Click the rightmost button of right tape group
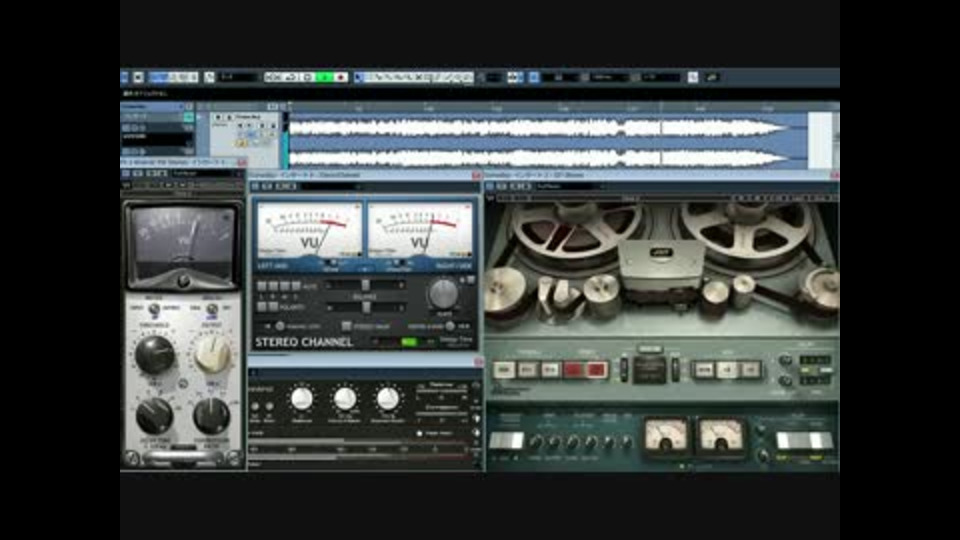The image size is (960, 540). pos(750,369)
